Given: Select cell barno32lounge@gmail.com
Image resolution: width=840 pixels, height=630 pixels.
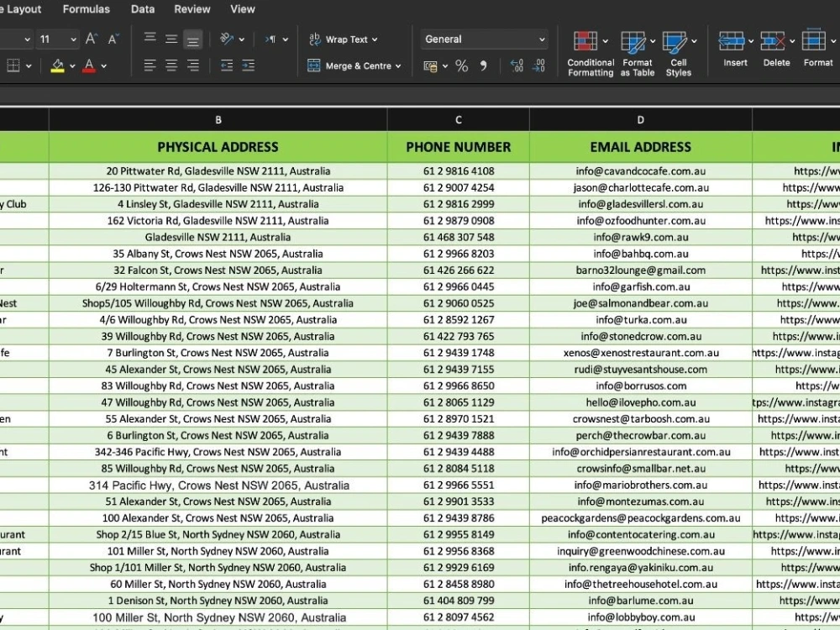Looking at the screenshot, I should 641,270.
